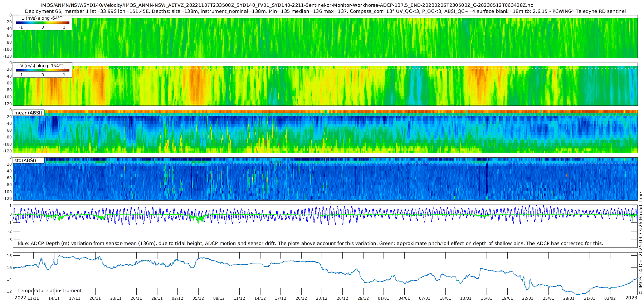
Task: Select the 01/01 date tick label
Action: point(384,298)
